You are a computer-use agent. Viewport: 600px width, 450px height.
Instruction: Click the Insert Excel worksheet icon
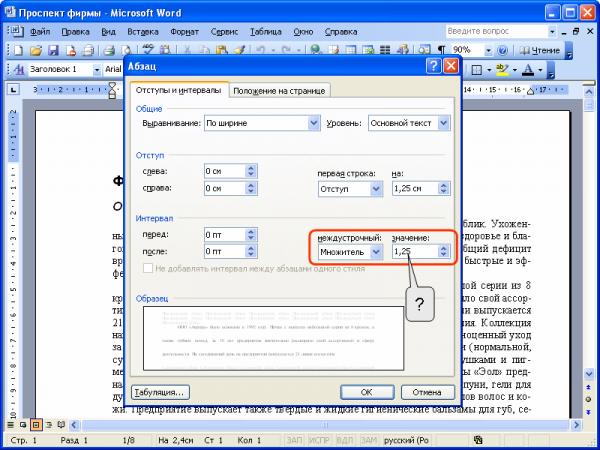368,50
